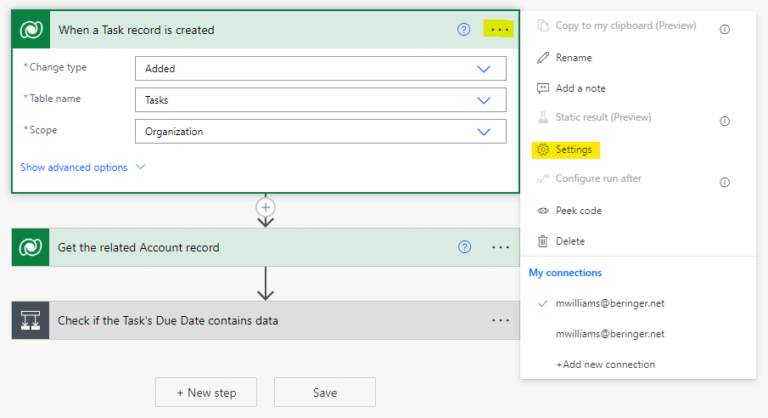Screen dimensions: 768x418
Task: Click the help icon on the Task trigger
Action: click(463, 30)
